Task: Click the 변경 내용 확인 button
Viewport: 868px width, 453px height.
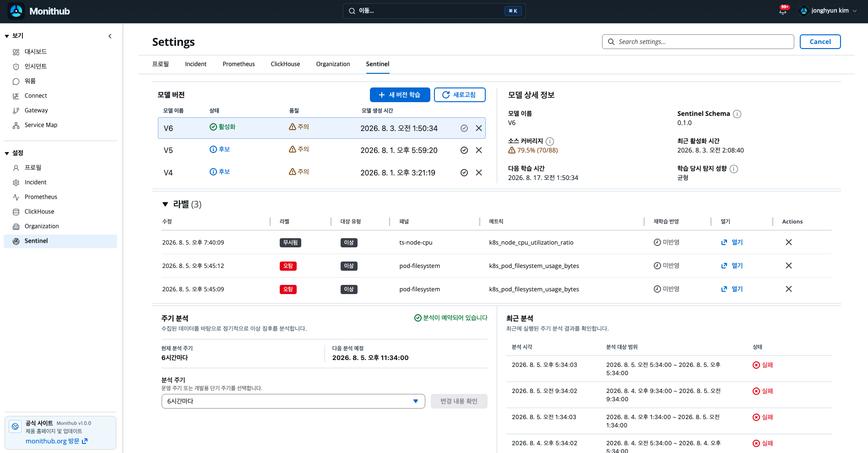Action: click(459, 401)
